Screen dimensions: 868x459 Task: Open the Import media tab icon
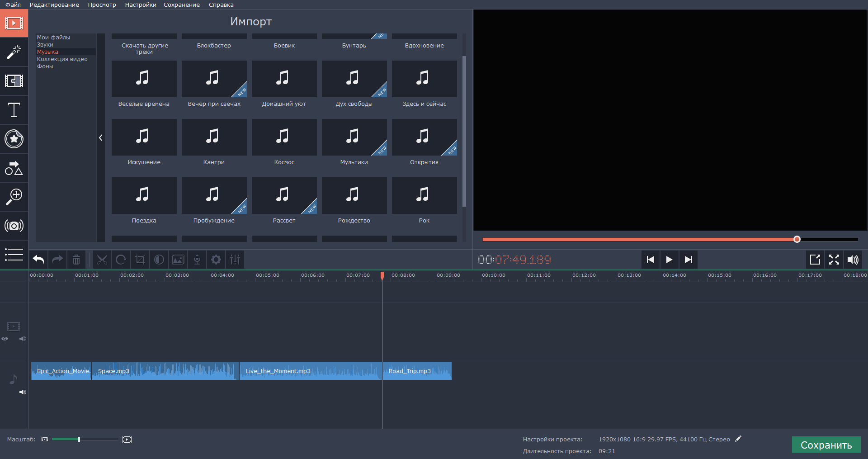coord(14,23)
